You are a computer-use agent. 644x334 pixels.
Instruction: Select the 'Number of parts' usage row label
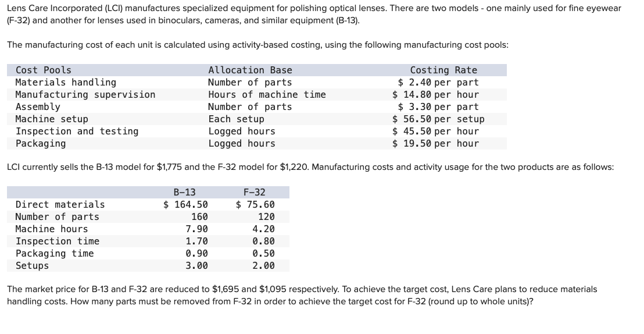click(x=57, y=217)
